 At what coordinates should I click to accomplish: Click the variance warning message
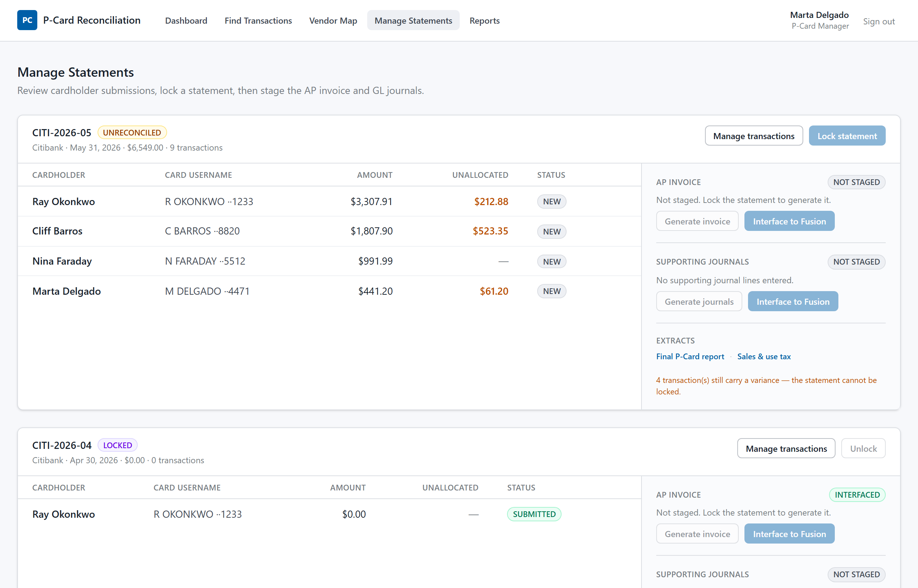[766, 386]
